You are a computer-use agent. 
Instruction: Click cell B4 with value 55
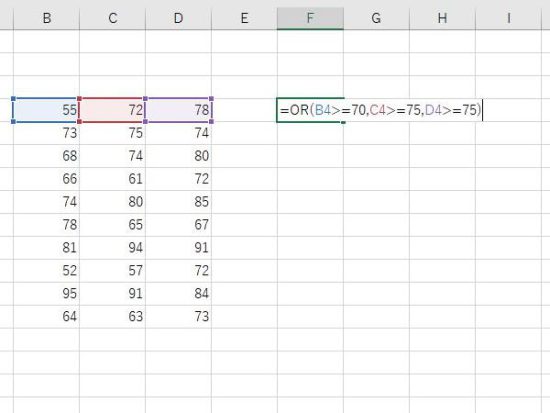pos(46,110)
